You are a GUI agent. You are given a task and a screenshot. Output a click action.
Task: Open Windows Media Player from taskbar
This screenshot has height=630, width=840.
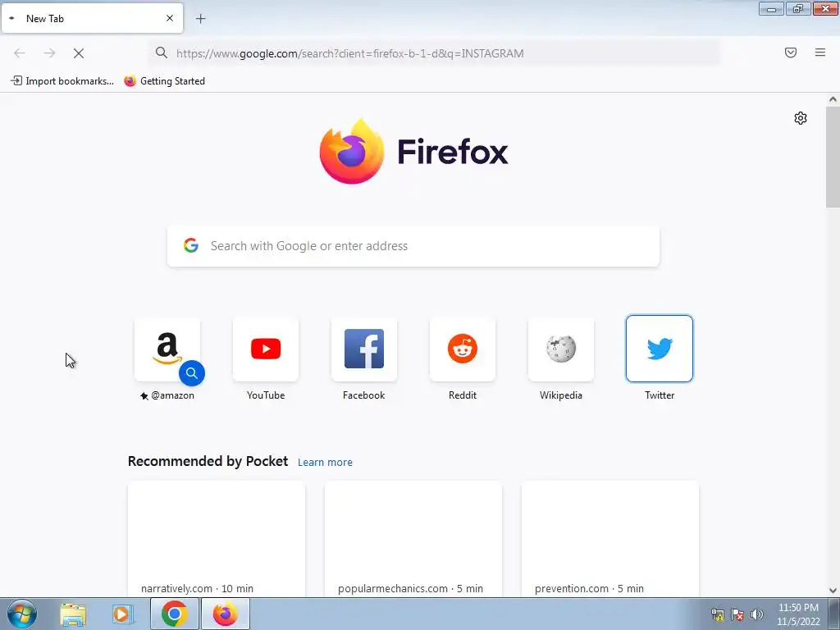coord(122,614)
